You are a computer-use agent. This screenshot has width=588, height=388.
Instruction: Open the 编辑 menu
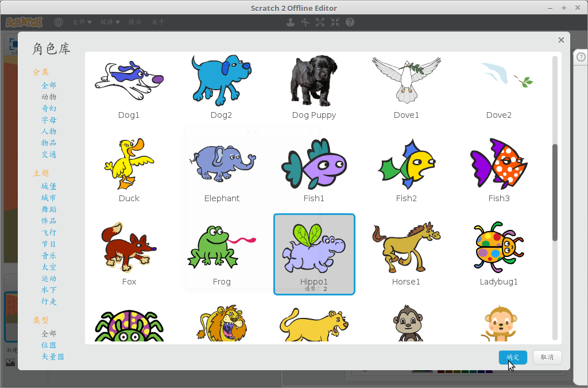click(110, 22)
